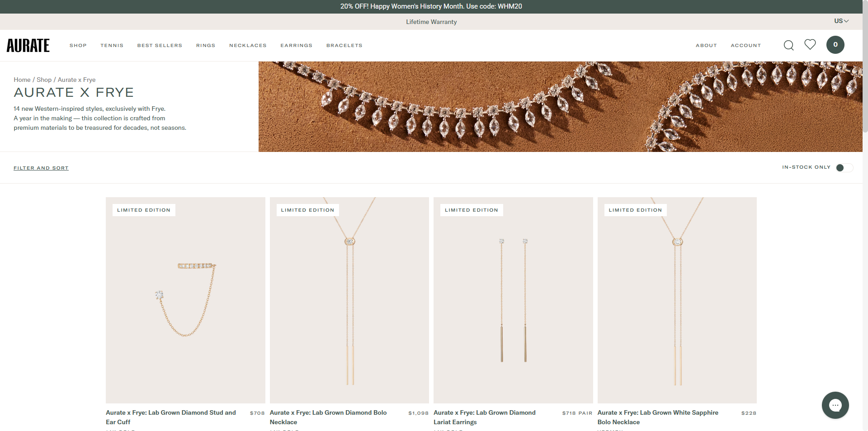
Task: Click the Account link
Action: [x=745, y=46]
